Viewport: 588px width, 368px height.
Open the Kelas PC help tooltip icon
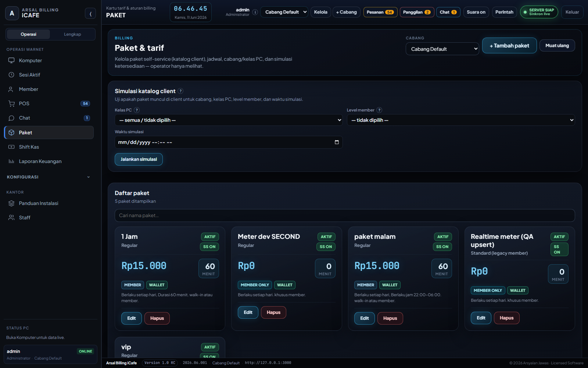137,110
